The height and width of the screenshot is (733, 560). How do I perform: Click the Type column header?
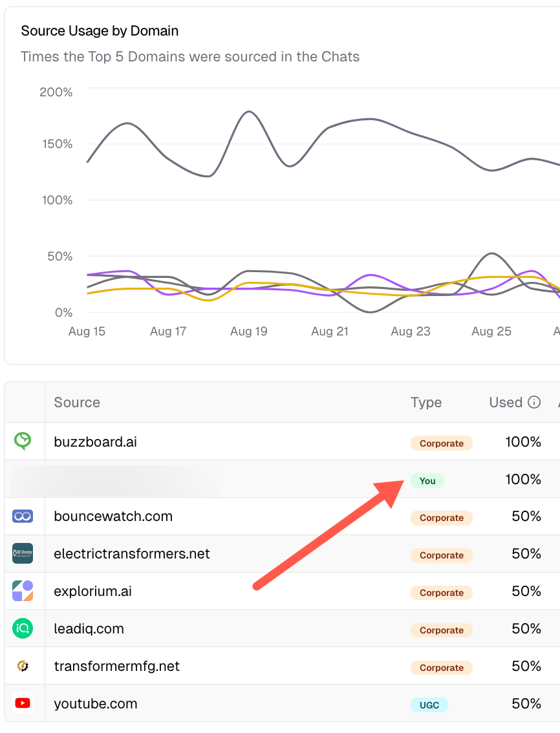tap(426, 402)
